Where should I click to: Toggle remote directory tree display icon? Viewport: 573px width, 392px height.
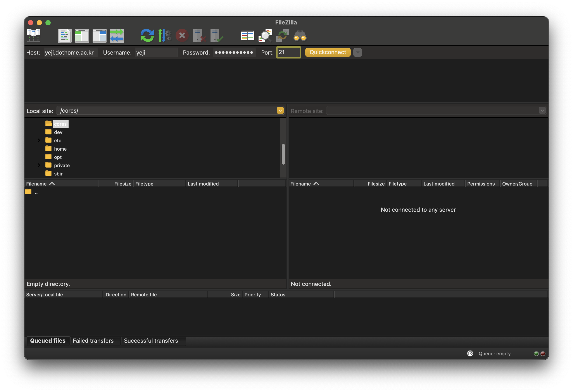point(99,36)
